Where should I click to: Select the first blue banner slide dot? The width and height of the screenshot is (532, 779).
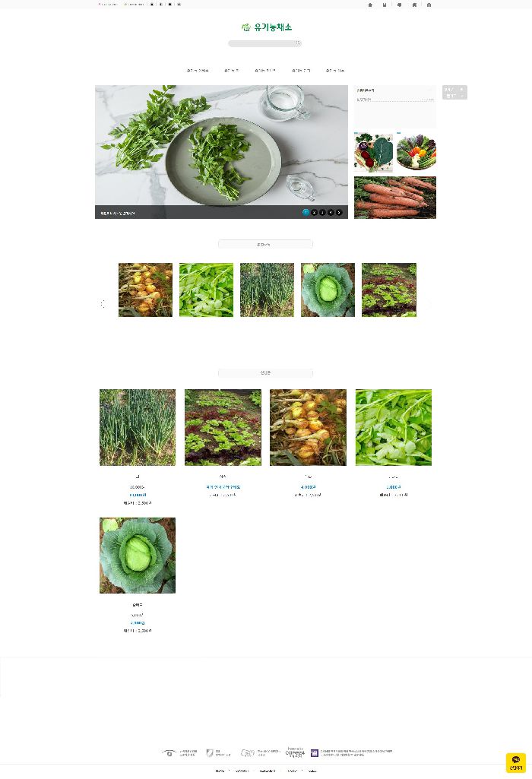[306, 212]
